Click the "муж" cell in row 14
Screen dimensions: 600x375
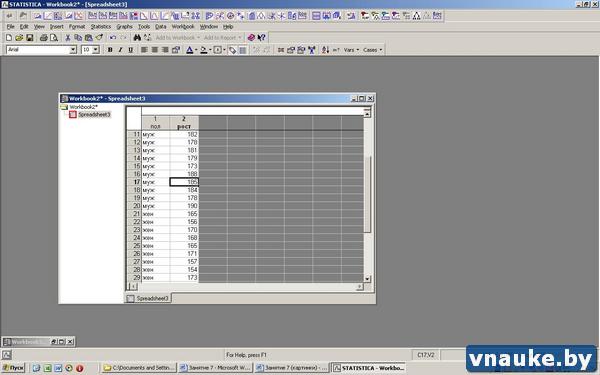[155, 158]
